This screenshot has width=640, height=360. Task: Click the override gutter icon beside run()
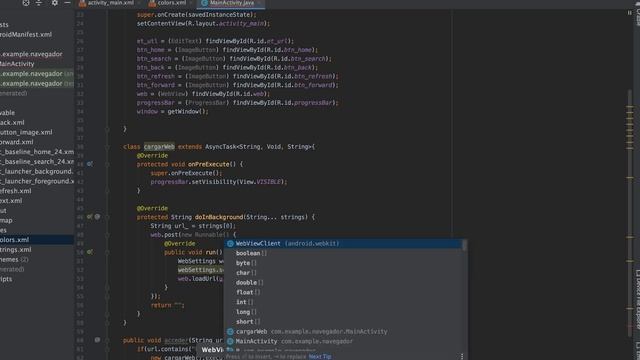[x=89, y=252]
